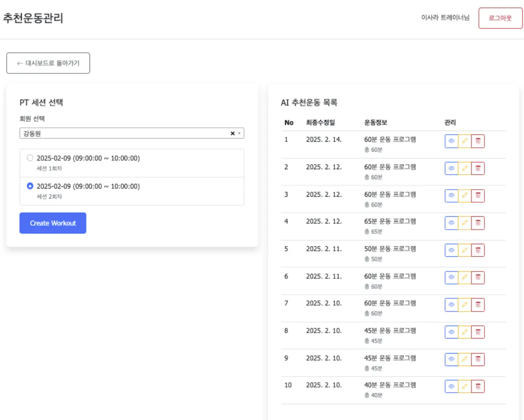
Task: Edit workout program in row 1
Action: pyautogui.click(x=464, y=141)
